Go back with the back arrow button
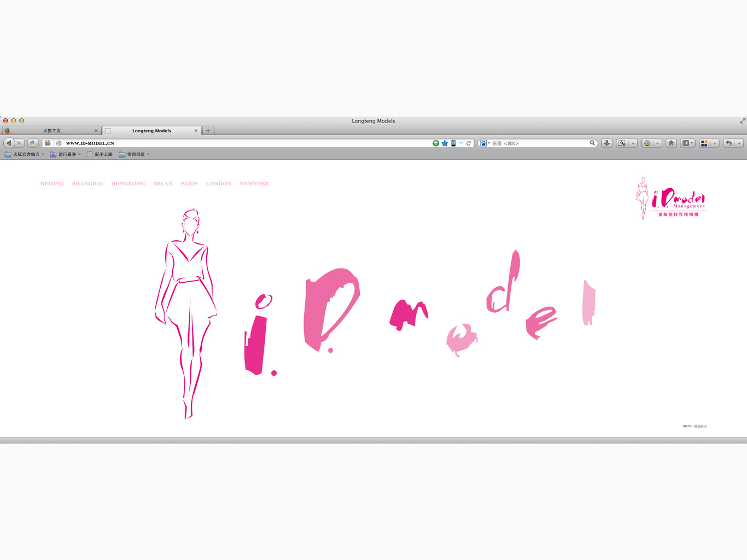 pos(8,143)
